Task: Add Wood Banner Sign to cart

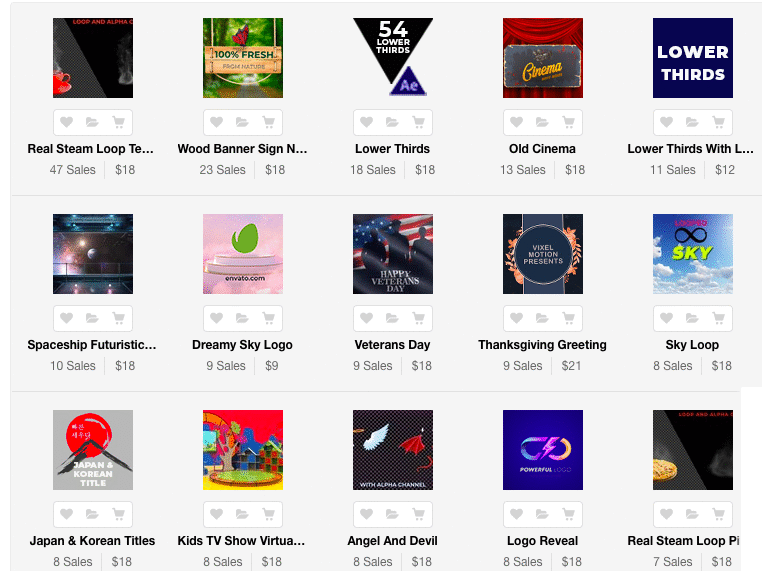Action: tap(268, 122)
